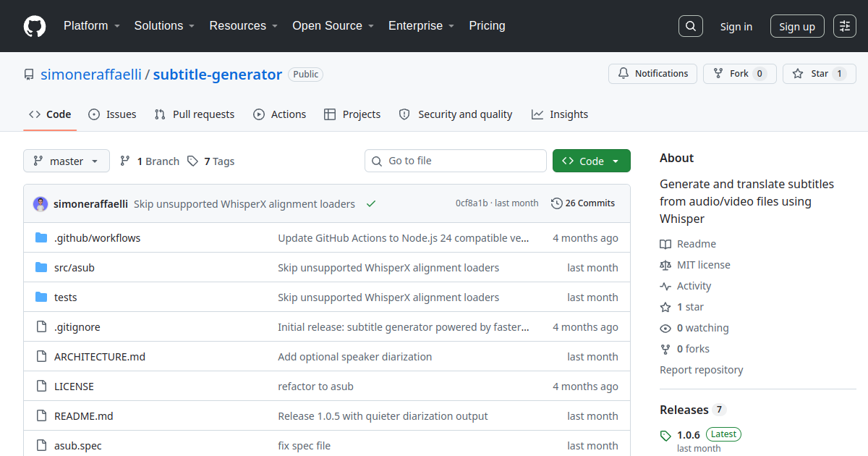
Task: Open appearance settings icon in header
Action: point(845,26)
